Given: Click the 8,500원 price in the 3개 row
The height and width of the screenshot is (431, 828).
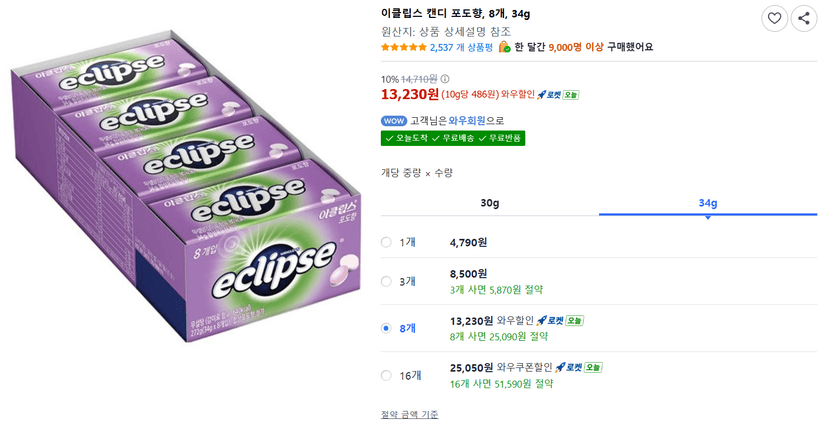Looking at the screenshot, I should click(x=468, y=274).
